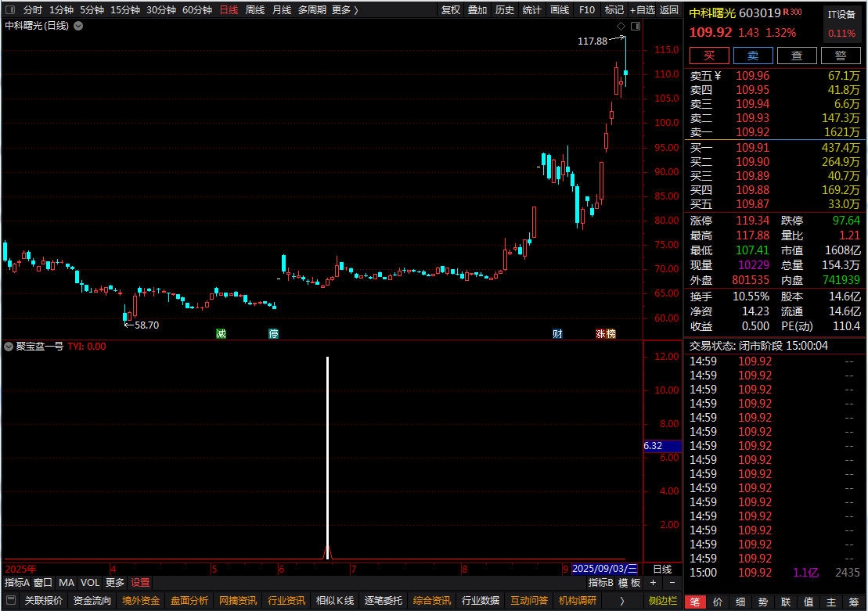
Task: Click the 模板 template button
Action: click(x=629, y=583)
